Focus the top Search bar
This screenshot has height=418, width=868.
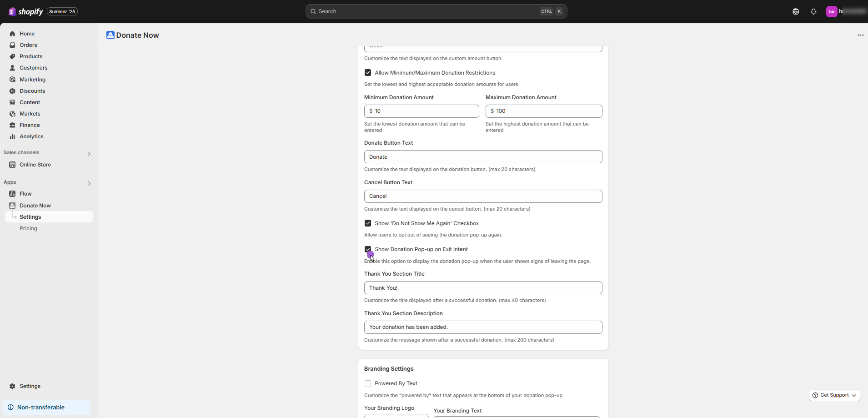436,11
